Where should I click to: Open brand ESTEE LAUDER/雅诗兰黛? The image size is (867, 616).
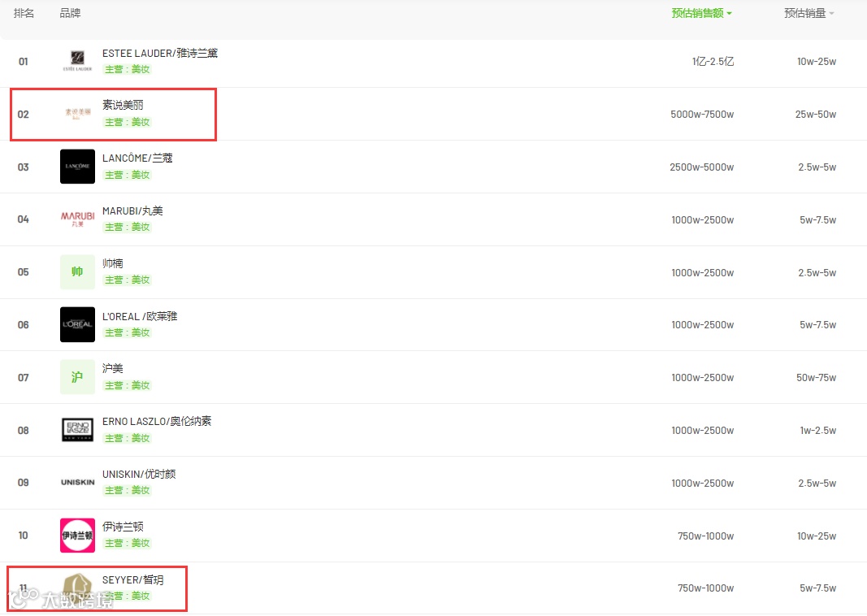(160, 53)
